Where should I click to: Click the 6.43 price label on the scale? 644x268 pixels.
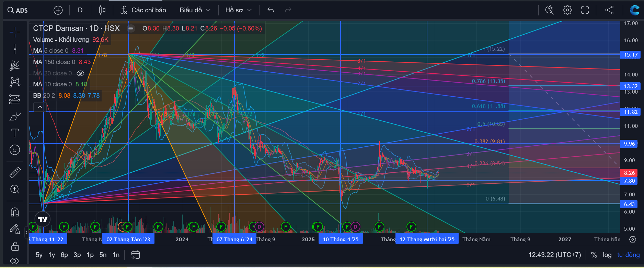point(630,204)
